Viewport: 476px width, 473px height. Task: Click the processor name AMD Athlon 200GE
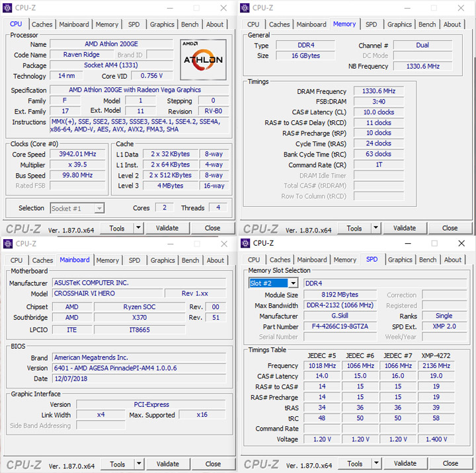112,44
